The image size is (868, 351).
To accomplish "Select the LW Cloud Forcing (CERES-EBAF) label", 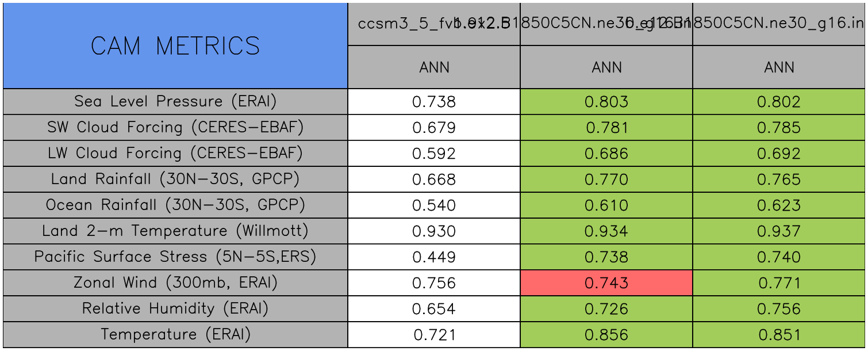I will point(175,153).
